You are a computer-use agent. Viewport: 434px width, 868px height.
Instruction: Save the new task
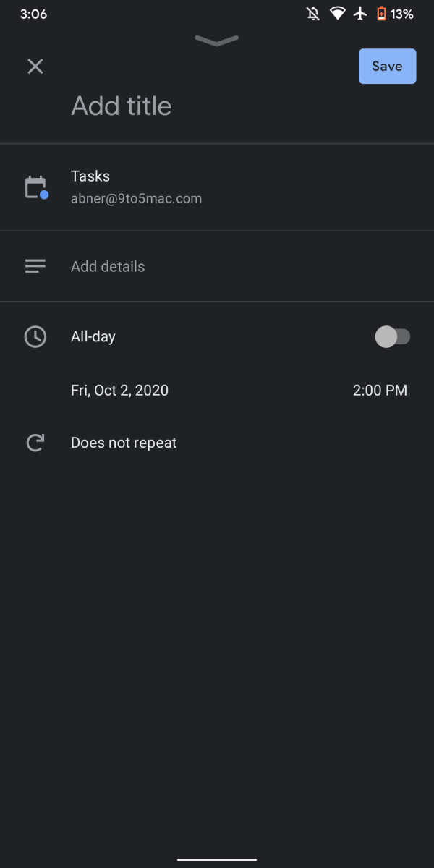coord(387,67)
